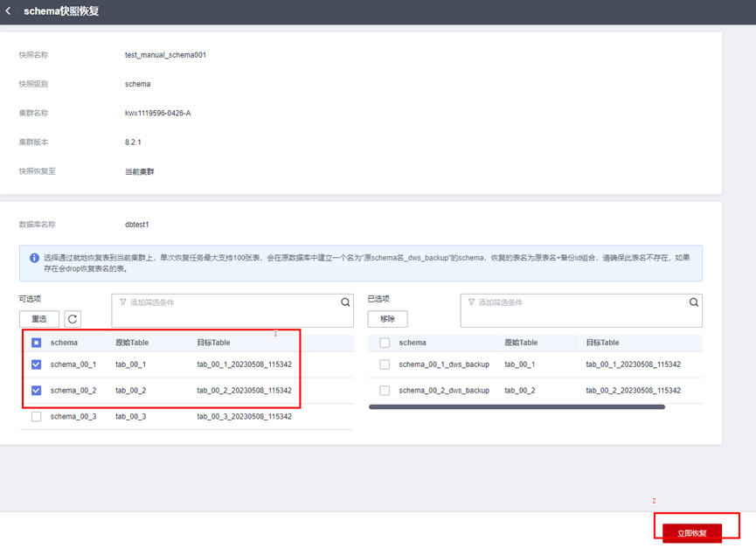Click cluster name kwx1119596-0426-A
Screen dimensions: 756x548
[157, 114]
